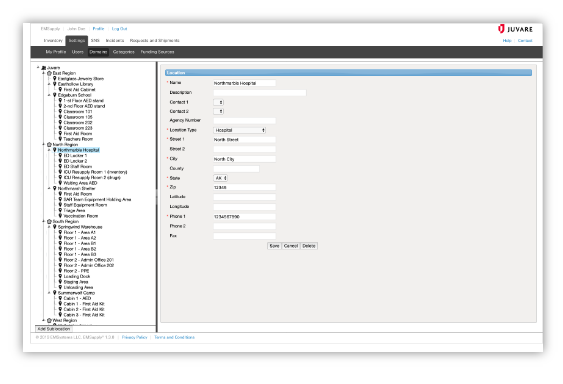The height and width of the screenshot is (384, 563).
Task: Click the pin icon beside Eastglass Jewelry Store
Action: pyautogui.click(x=55, y=79)
